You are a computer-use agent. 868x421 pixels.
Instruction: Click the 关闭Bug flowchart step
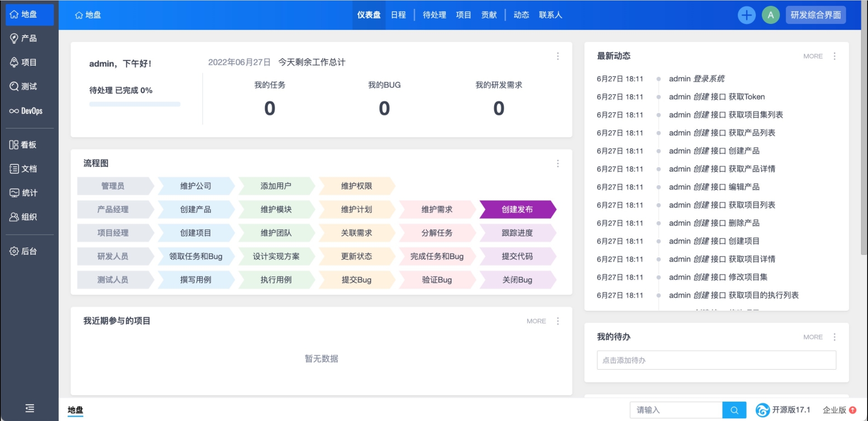pyautogui.click(x=518, y=280)
